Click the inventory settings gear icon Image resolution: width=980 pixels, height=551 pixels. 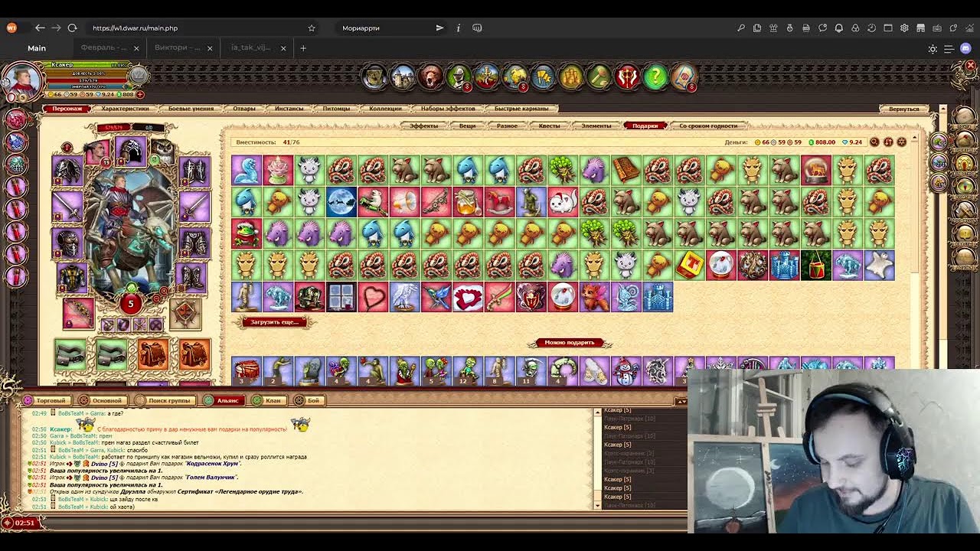(x=901, y=142)
